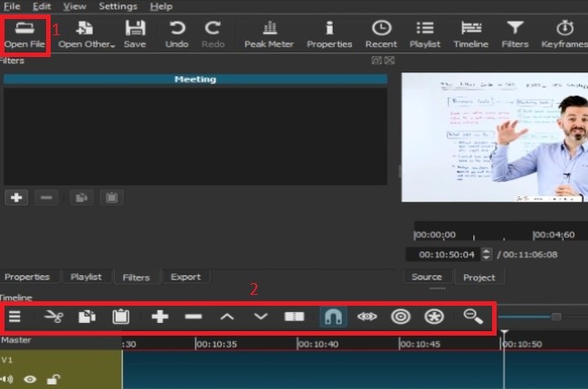Click the Open File toolbar icon
This screenshot has width=588, height=389.
pos(24,34)
